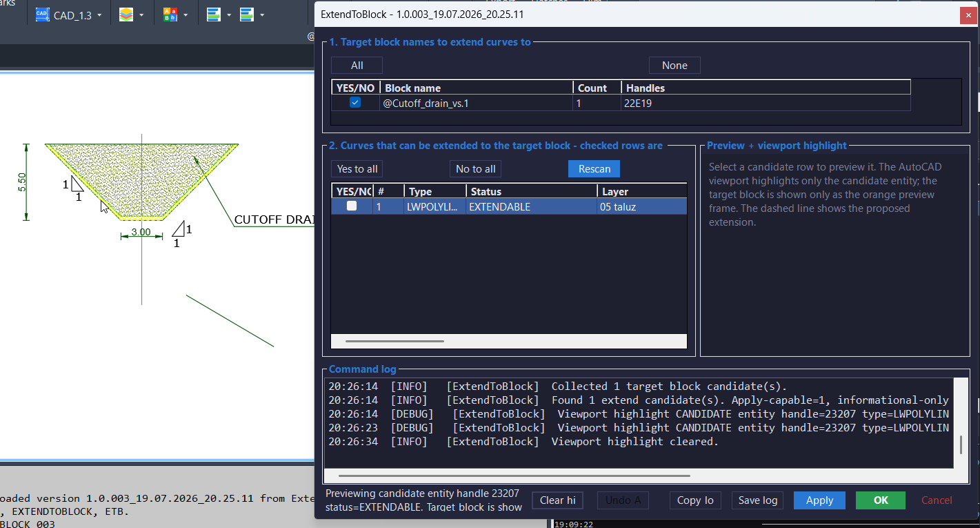This screenshot has width=980, height=528.
Task: Click the All target blocks button
Action: pos(357,66)
